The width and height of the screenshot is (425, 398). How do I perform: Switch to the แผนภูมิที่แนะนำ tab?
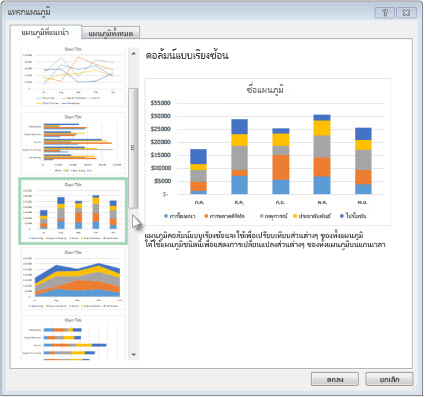pos(46,32)
